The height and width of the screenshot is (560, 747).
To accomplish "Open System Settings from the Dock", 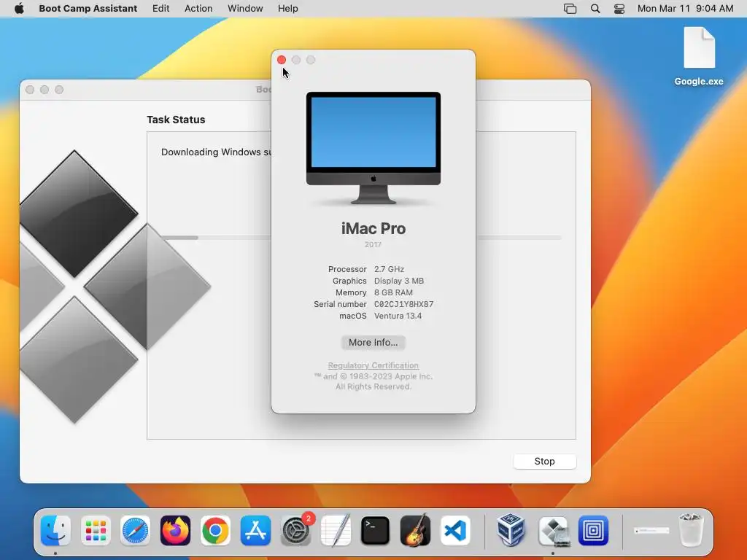I will click(296, 531).
